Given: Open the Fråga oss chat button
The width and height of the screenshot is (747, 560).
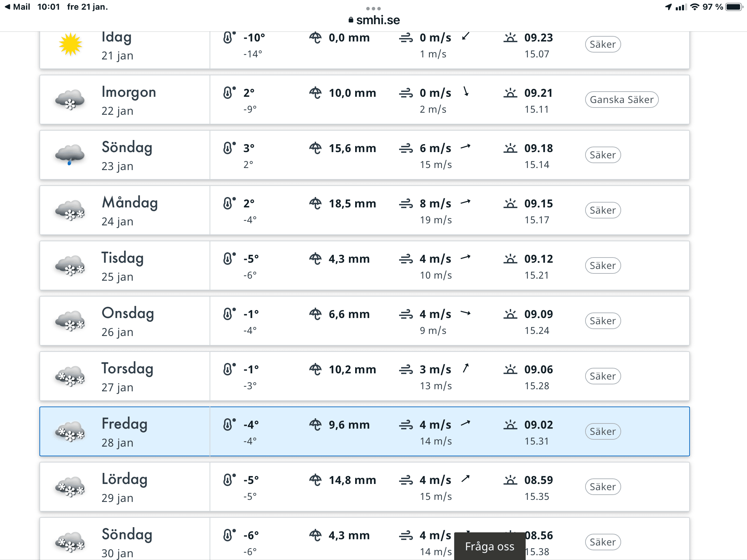Looking at the screenshot, I should (x=490, y=546).
